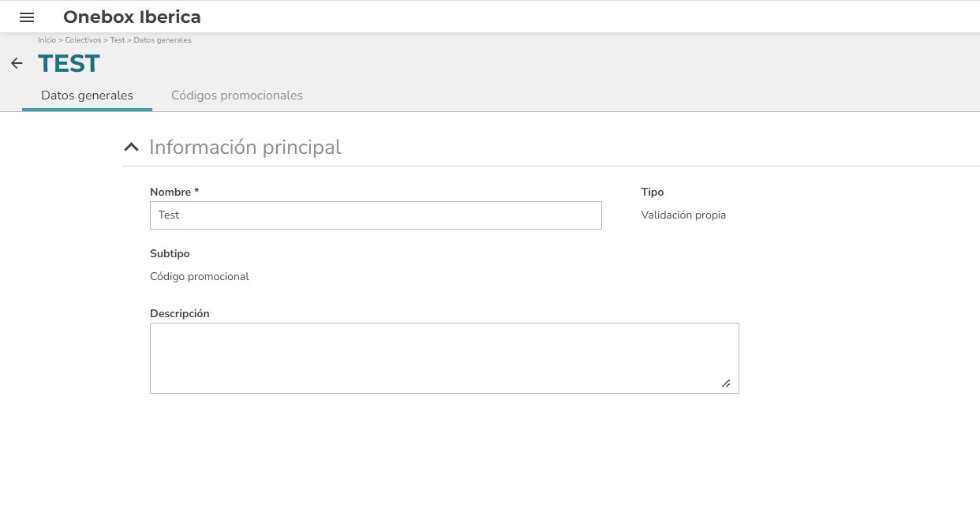Viewport: 980px width, 531px height.
Task: Click the Nombre field label
Action: [174, 192]
